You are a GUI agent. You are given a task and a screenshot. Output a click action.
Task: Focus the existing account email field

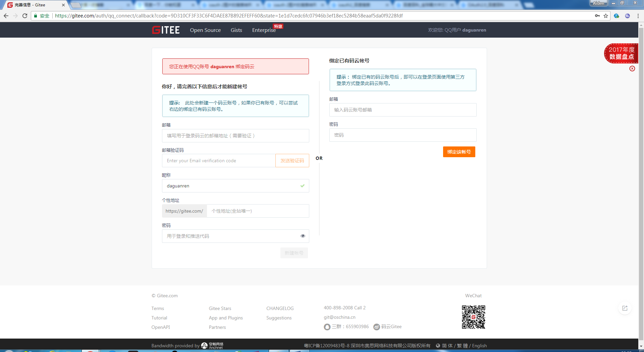(403, 110)
